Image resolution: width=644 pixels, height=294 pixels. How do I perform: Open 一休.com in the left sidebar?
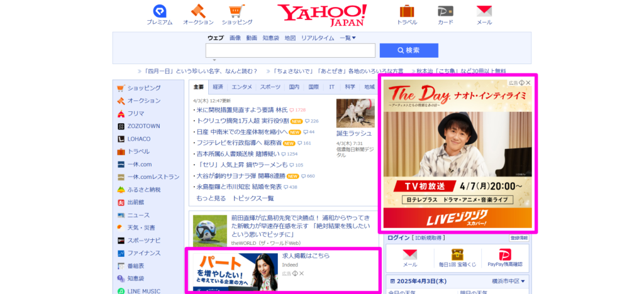pos(139,164)
